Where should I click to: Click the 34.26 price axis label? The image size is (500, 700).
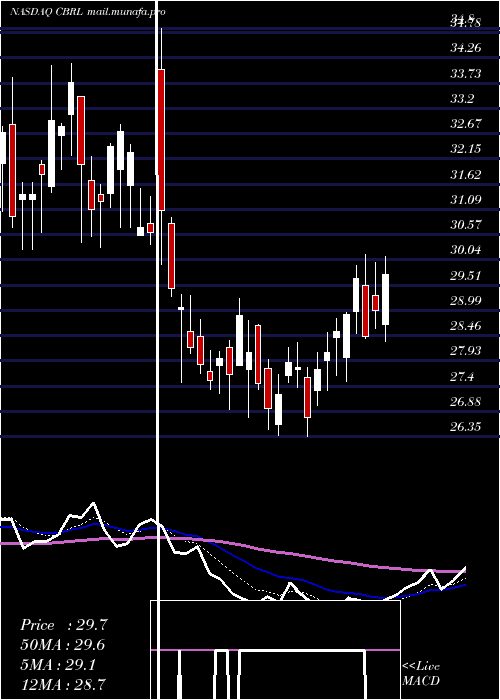pos(466,48)
